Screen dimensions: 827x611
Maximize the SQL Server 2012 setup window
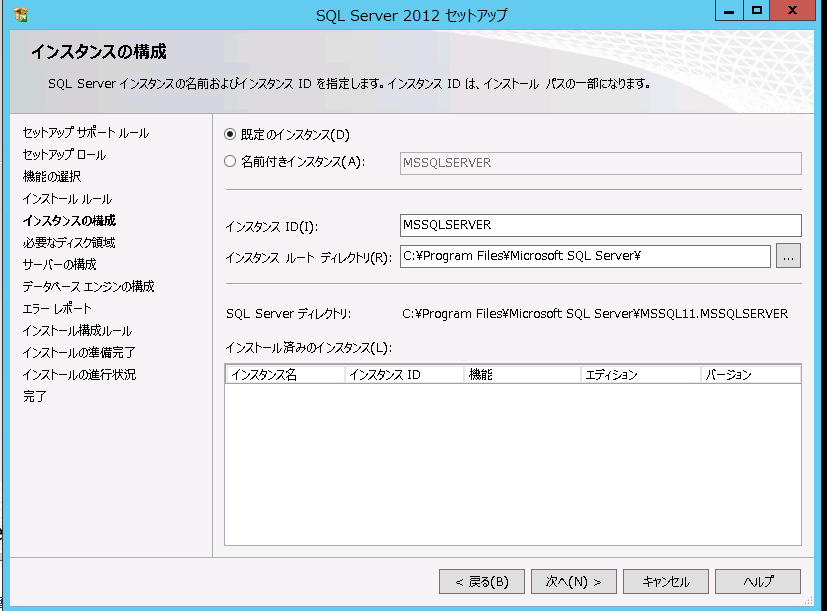tap(756, 10)
